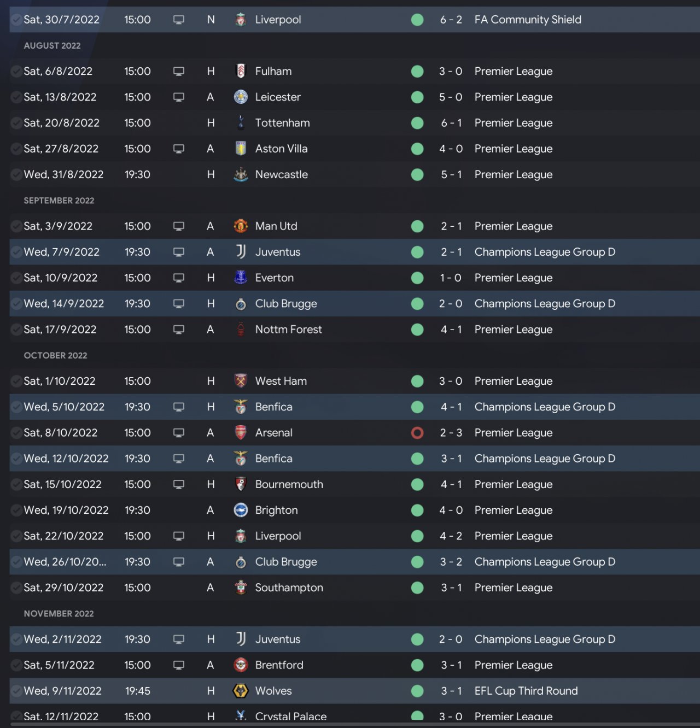This screenshot has width=700, height=728.
Task: Toggle the tick beside Wed, 31/8/2022 fixture
Action: click(x=16, y=175)
